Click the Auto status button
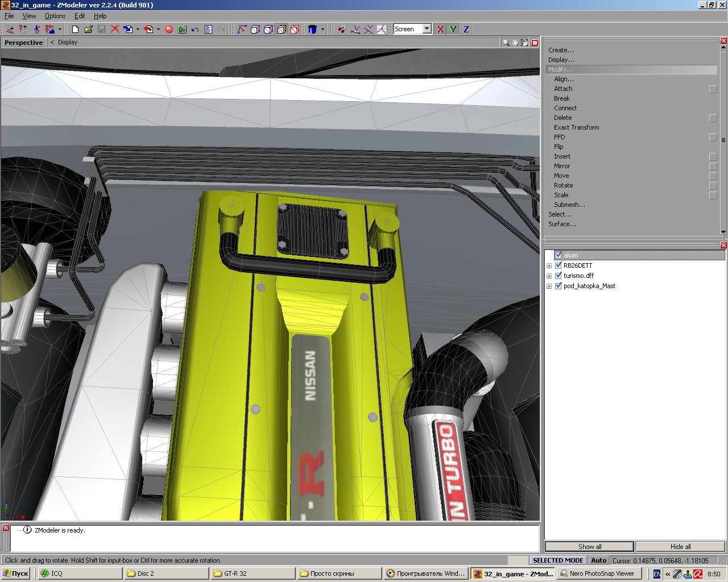The height and width of the screenshot is (582, 728). coord(599,560)
